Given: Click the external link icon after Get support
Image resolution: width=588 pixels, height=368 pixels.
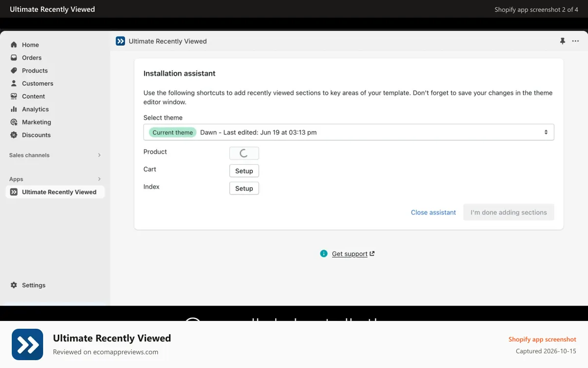Looking at the screenshot, I should coord(372,254).
